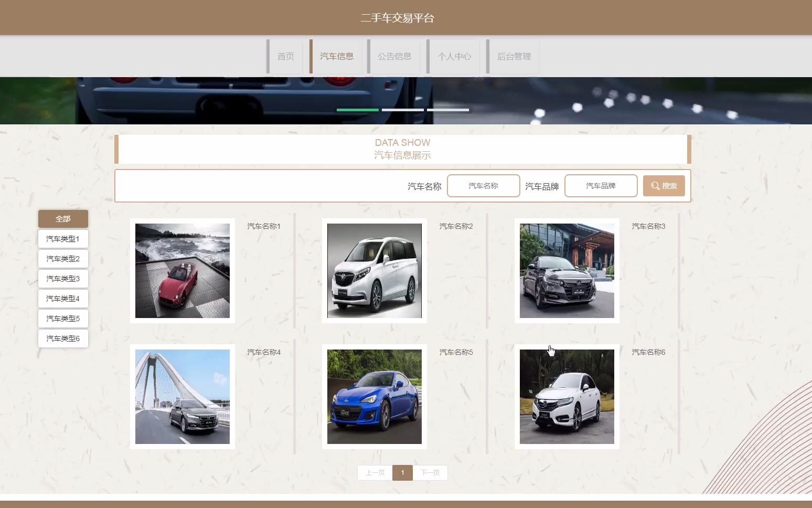Click the 汽车名称1 title text

264,226
